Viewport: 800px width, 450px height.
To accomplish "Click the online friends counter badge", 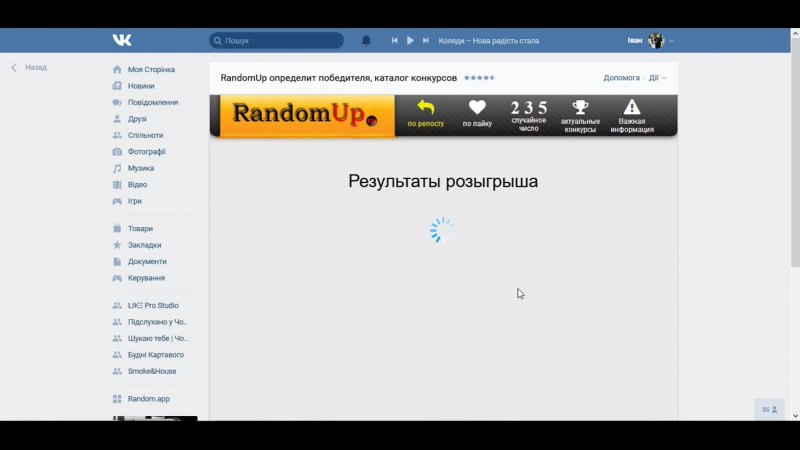I will point(770,409).
